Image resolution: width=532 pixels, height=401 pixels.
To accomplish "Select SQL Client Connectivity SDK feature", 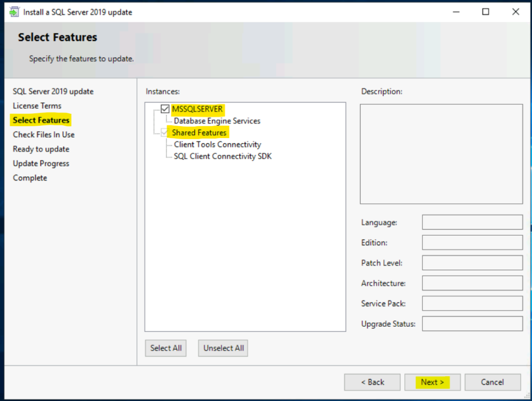I will click(222, 156).
